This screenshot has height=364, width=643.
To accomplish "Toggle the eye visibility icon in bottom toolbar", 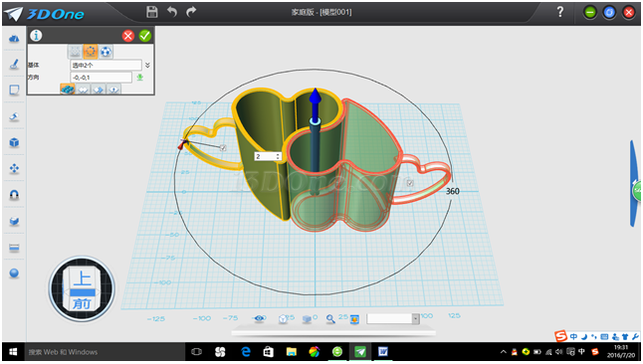I will click(x=260, y=318).
